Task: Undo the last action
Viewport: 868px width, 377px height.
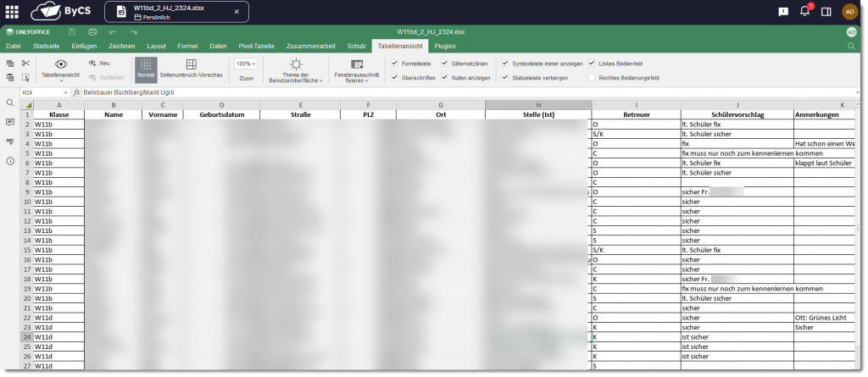Action: [111, 31]
